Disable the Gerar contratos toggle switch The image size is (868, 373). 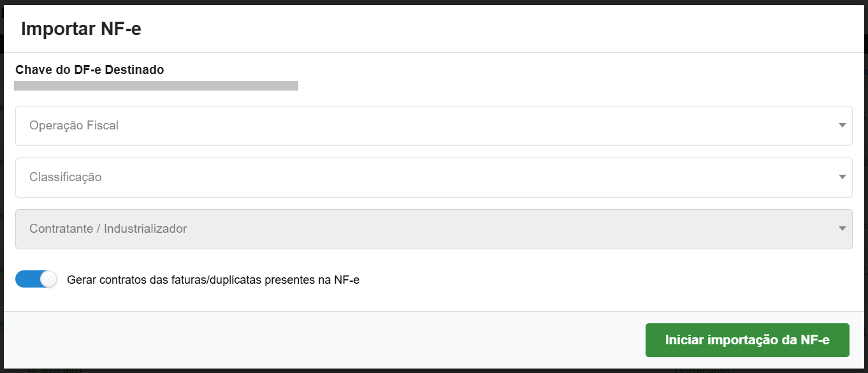coord(36,279)
